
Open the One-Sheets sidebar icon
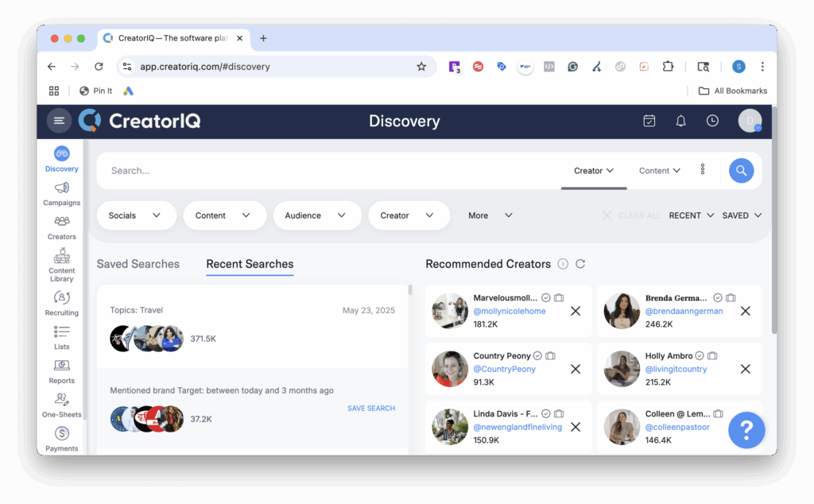click(61, 400)
